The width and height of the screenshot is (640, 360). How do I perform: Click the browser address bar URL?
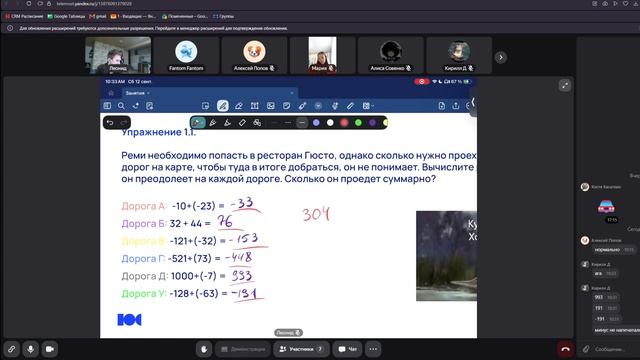point(94,4)
